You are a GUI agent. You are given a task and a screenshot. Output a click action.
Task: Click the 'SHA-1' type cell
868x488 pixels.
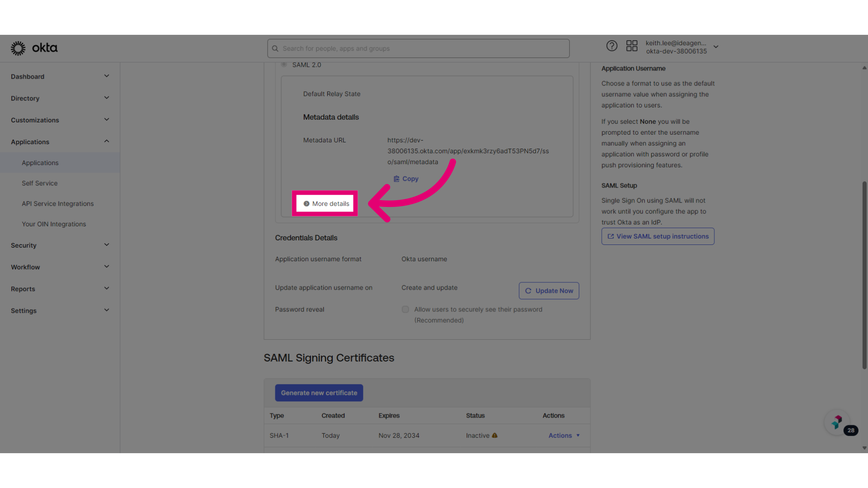tap(279, 436)
